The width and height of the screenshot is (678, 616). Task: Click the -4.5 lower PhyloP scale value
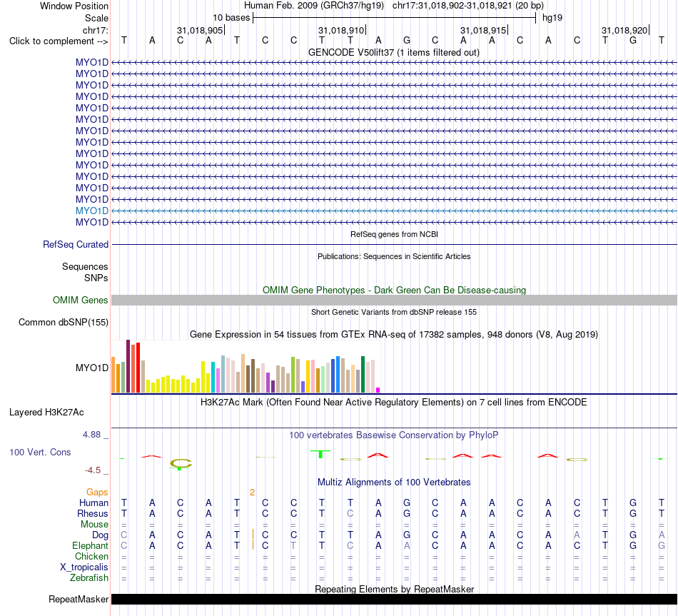coord(93,470)
